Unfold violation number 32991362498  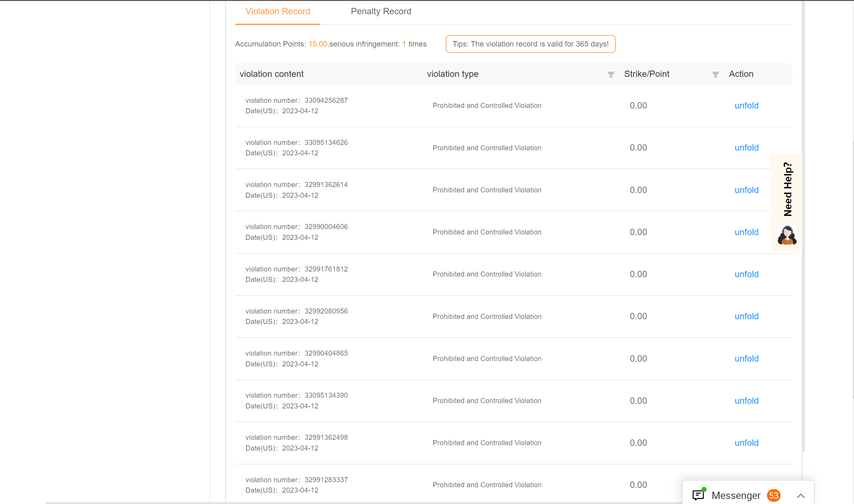tap(746, 443)
